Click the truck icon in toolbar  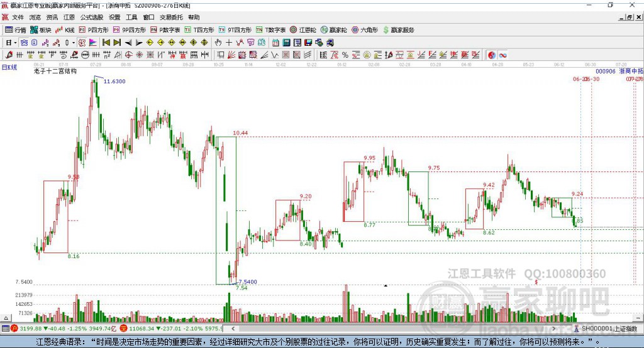330,43
